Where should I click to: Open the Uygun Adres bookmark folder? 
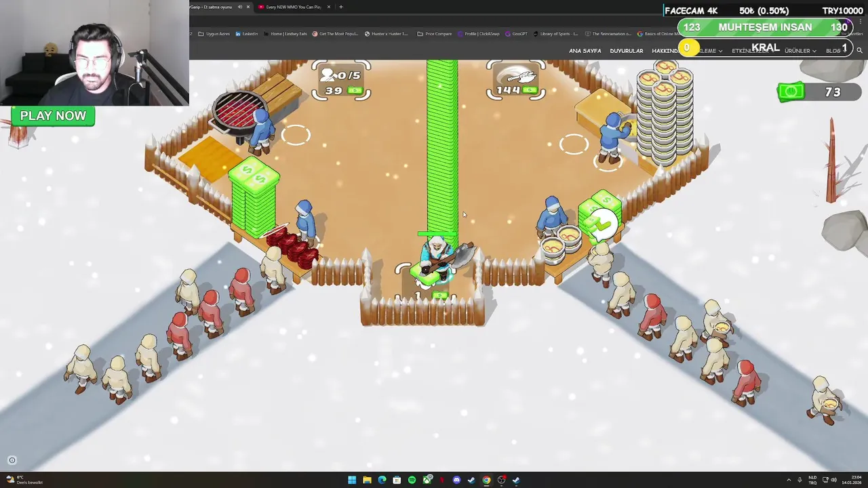point(213,34)
